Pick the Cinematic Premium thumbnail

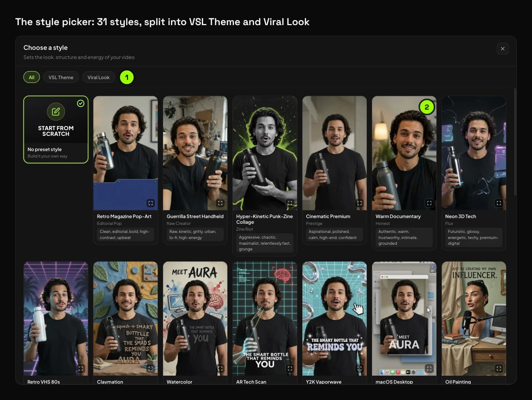(x=335, y=153)
